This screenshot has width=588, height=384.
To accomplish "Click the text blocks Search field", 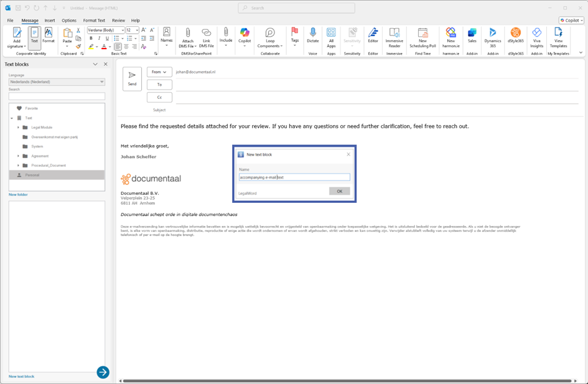I will point(57,96).
